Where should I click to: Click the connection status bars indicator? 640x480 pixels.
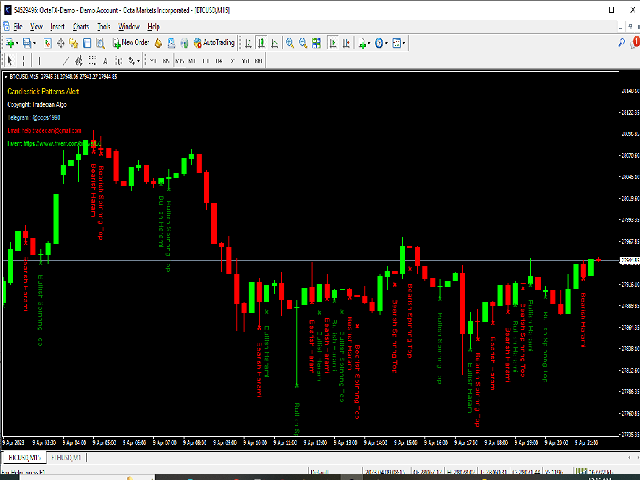581,471
